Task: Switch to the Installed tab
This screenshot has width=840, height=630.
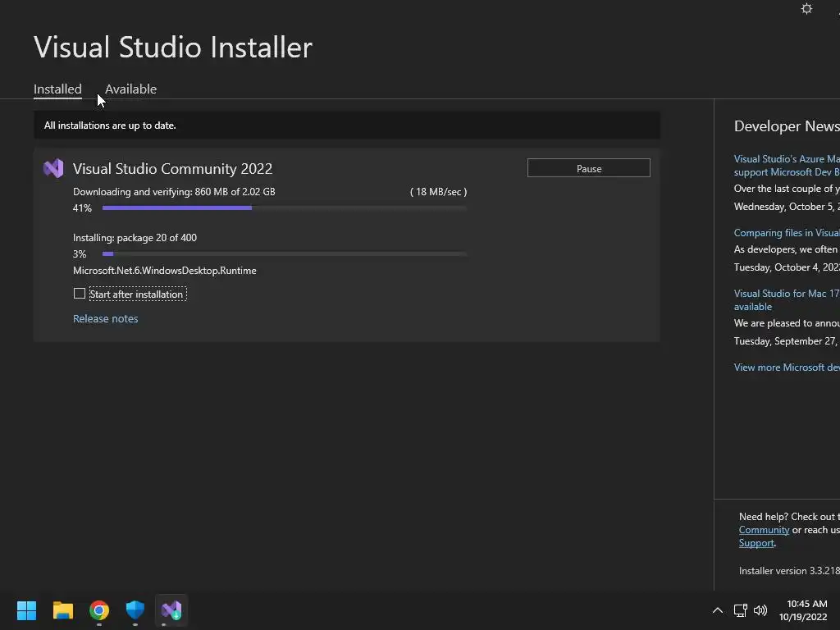Action: pyautogui.click(x=58, y=89)
